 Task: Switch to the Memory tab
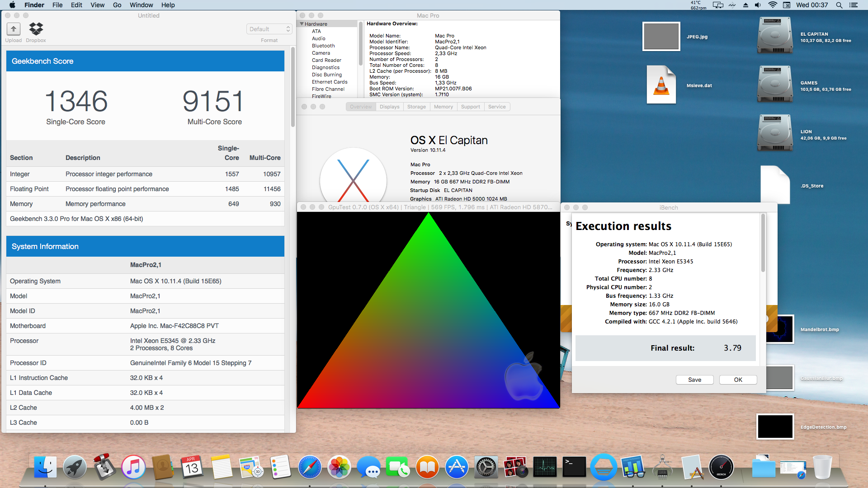coord(443,107)
